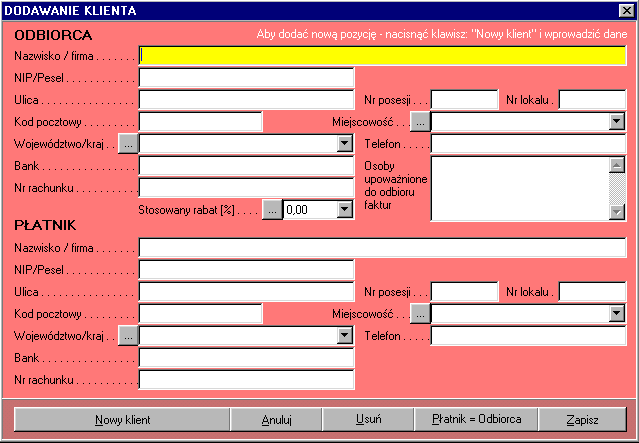Expand the Stosowany rabat percentage dropdown
Viewport: 639px width, 443px height.
(344, 209)
